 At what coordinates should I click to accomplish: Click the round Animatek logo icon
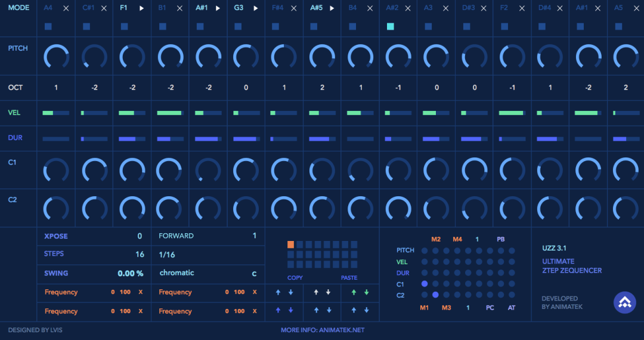click(x=625, y=302)
